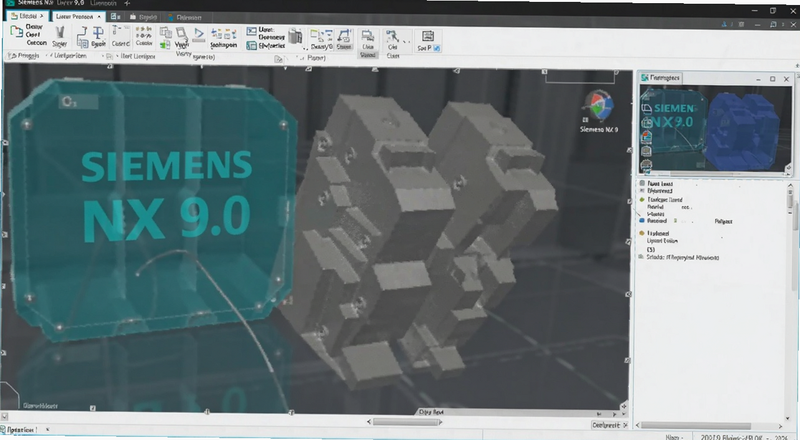
Task: Click the gray cylinder block ribbon icon
Action: point(295,36)
